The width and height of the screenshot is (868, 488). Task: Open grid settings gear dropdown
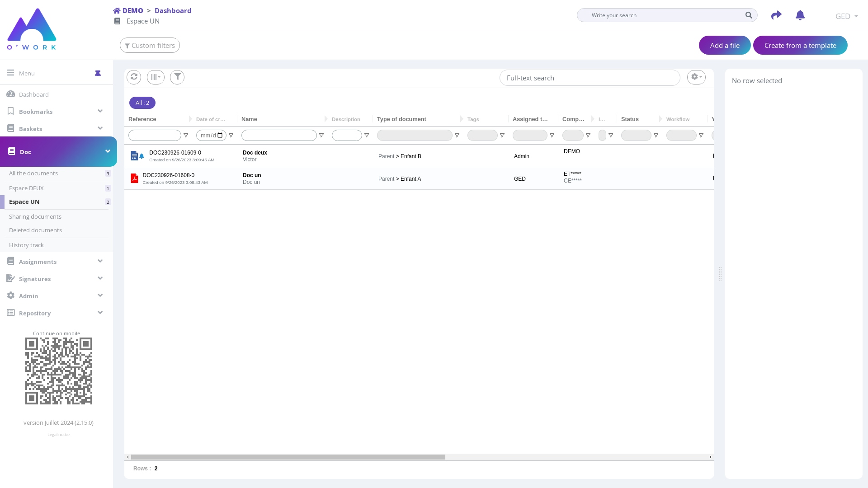pos(696,77)
